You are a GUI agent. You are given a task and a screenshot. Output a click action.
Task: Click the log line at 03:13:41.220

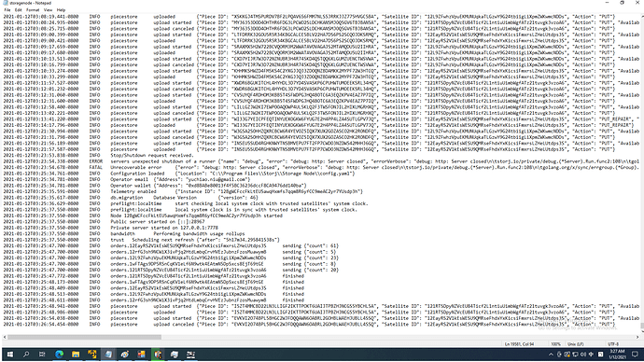tap(321, 119)
